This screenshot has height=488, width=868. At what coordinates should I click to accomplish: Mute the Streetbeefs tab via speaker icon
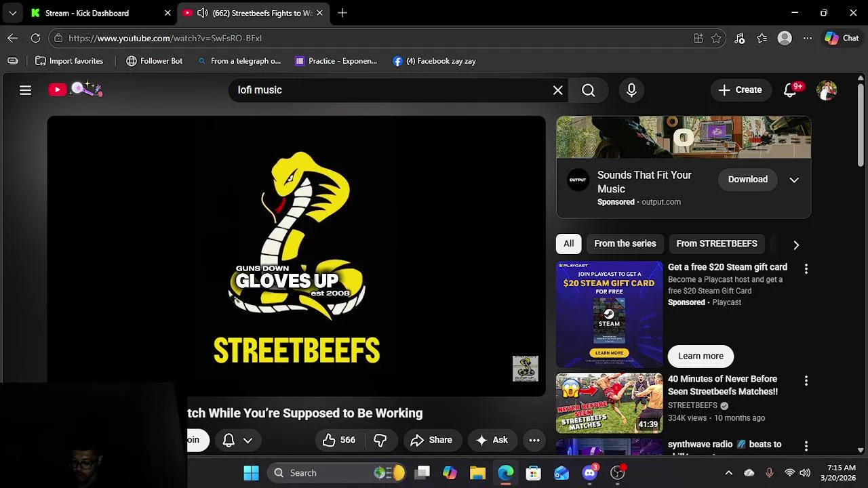(x=202, y=13)
